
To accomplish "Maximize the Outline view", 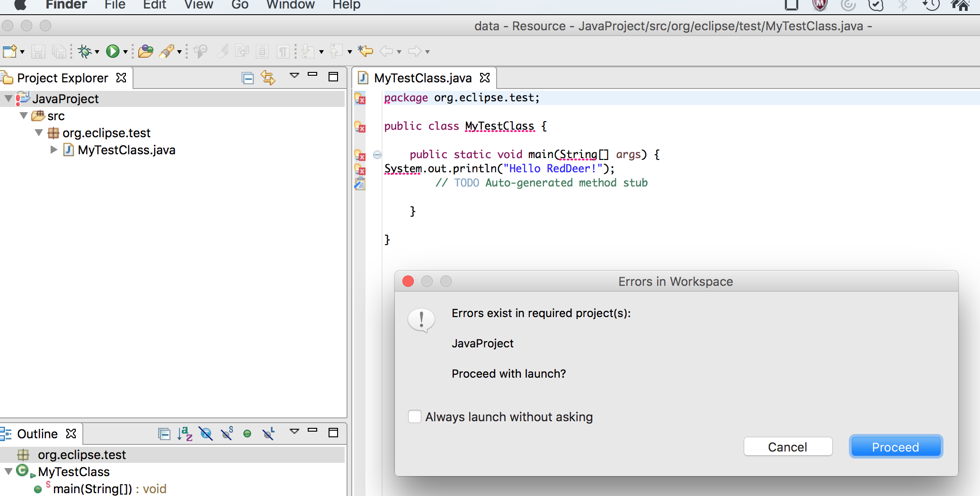I will (333, 432).
